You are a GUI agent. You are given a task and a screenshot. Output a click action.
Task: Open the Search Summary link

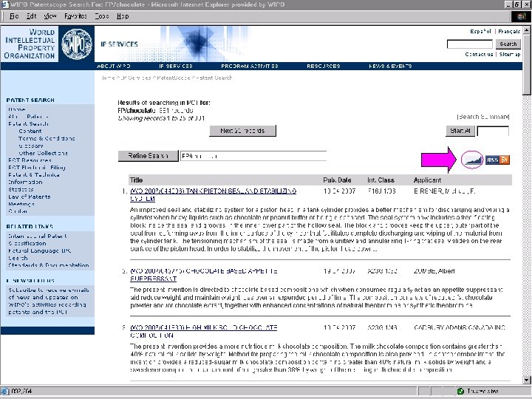(483, 117)
